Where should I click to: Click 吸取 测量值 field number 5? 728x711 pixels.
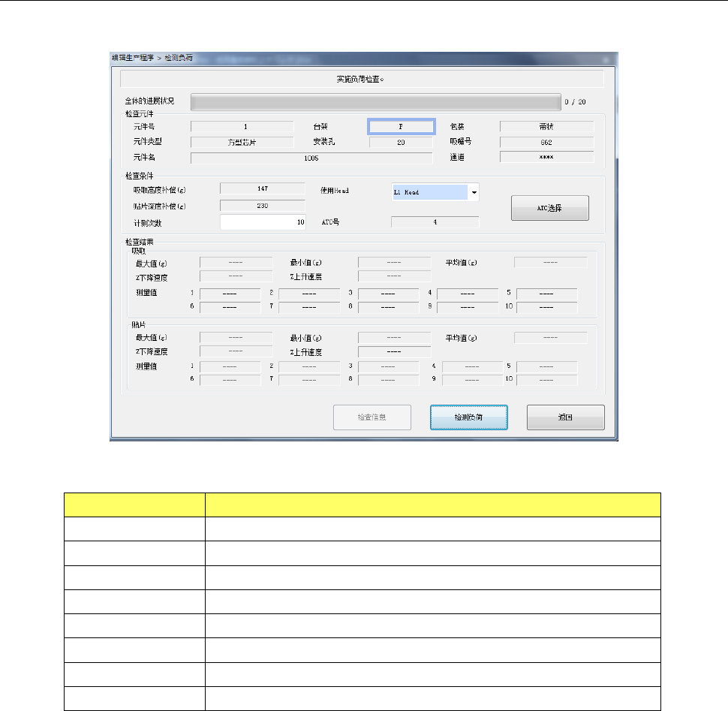click(x=546, y=294)
